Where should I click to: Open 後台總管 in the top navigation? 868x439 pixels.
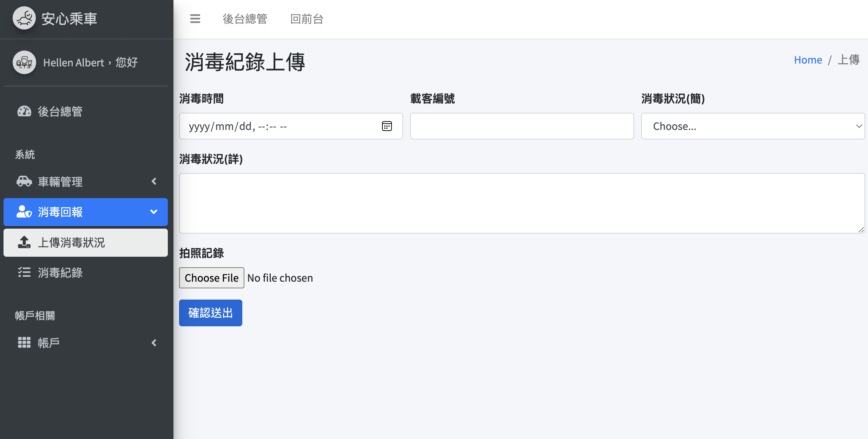click(x=245, y=19)
